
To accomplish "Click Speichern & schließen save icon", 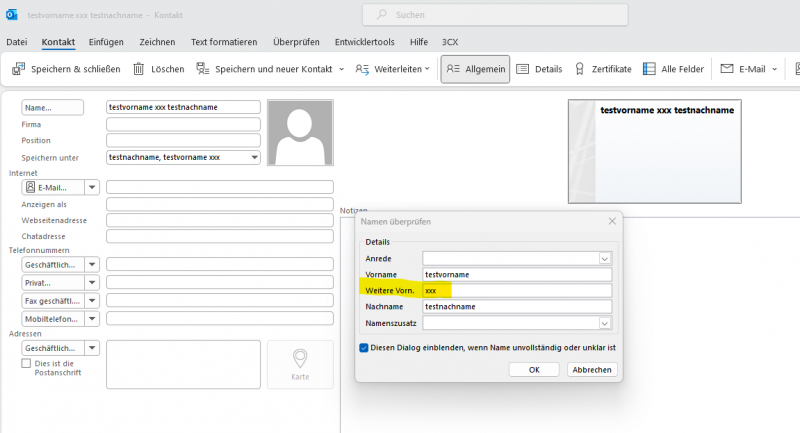I will click(x=18, y=69).
